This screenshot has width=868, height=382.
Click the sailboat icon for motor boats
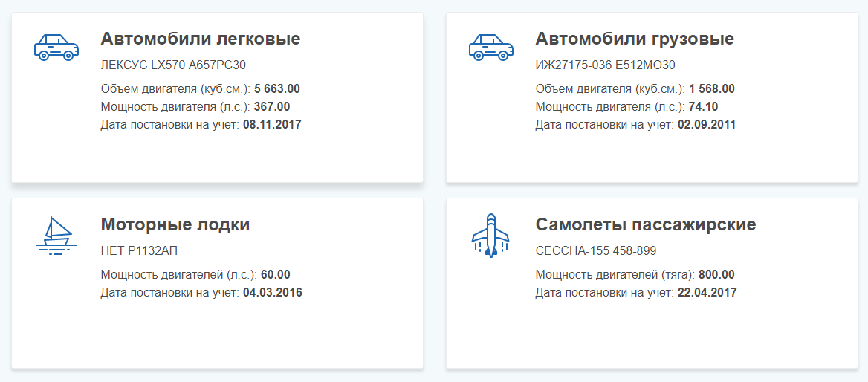pos(56,236)
